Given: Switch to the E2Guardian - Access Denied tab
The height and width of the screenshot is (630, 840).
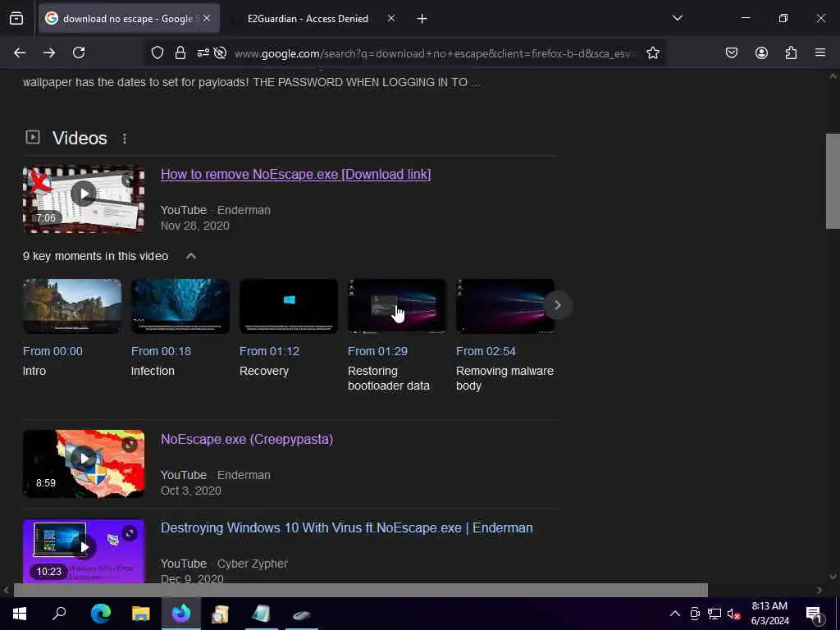Looking at the screenshot, I should click(x=313, y=18).
